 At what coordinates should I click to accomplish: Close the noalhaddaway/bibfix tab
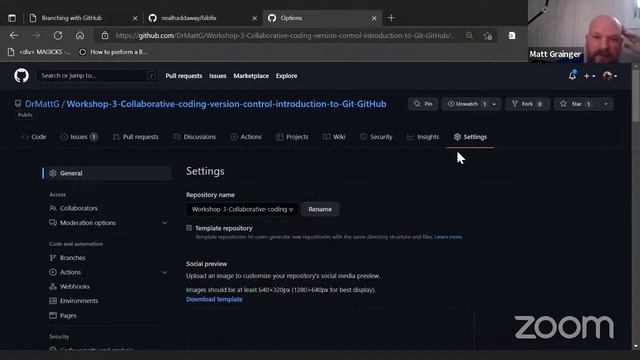coord(255,18)
